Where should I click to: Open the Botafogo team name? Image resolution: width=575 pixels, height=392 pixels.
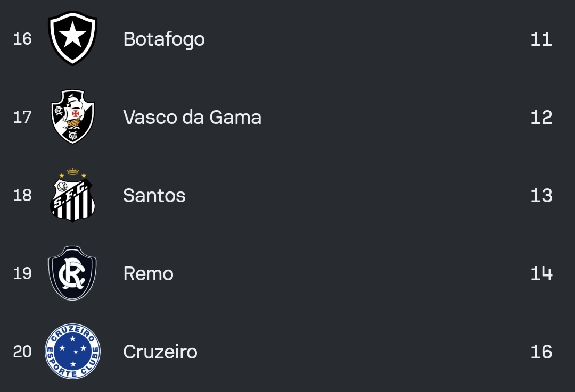(x=164, y=39)
